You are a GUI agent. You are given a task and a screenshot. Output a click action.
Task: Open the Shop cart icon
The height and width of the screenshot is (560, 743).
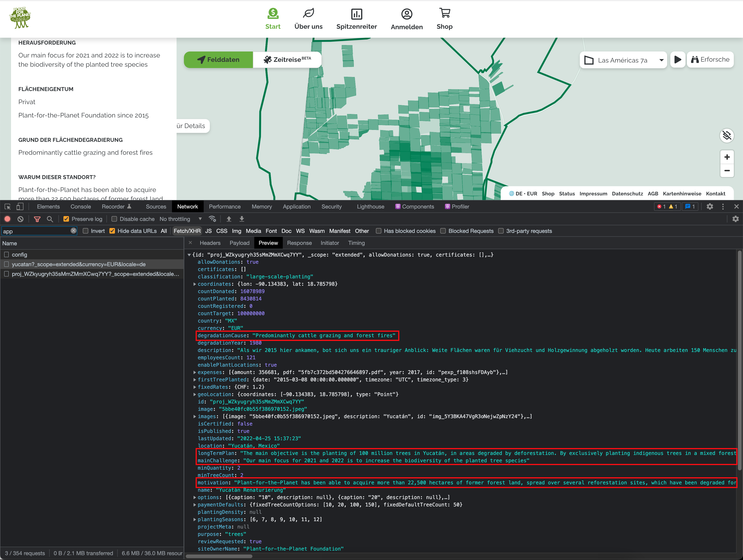[445, 13]
